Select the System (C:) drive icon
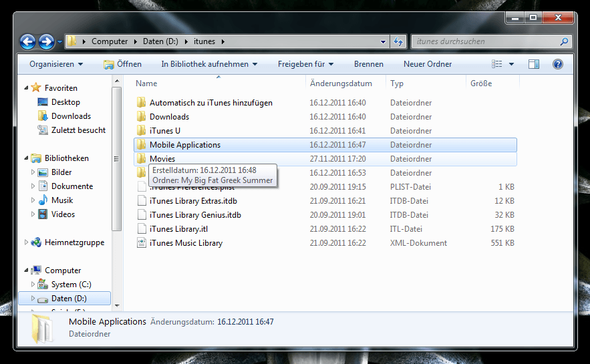This screenshot has width=590, height=364. click(x=43, y=285)
